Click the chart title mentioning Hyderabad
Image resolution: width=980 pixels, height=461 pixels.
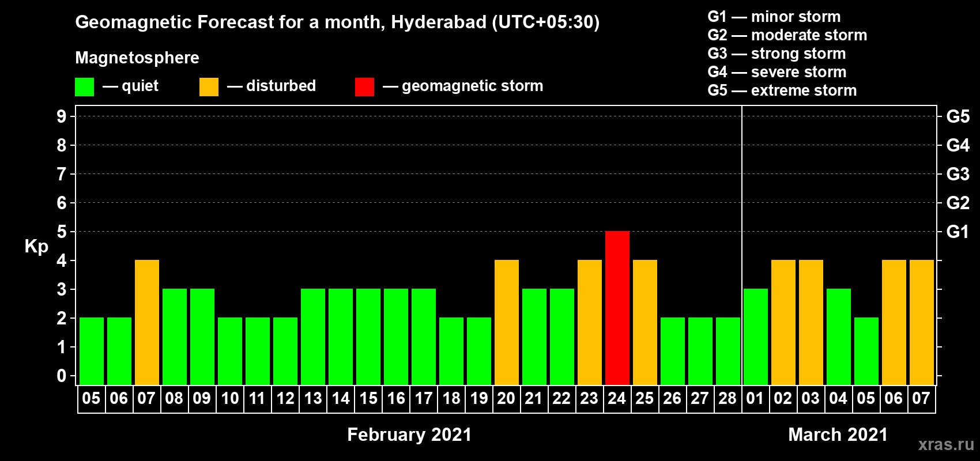337,22
